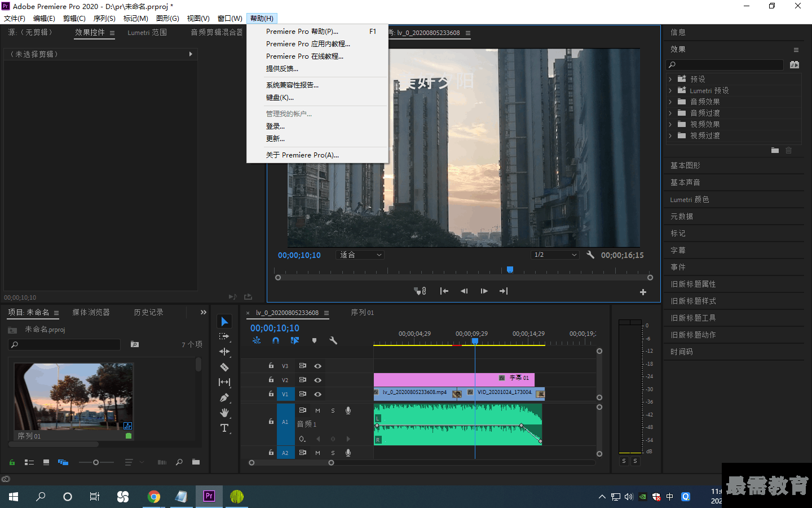This screenshot has width=812, height=508.
Task: Expand the 视频效果 folder
Action: coord(670,124)
